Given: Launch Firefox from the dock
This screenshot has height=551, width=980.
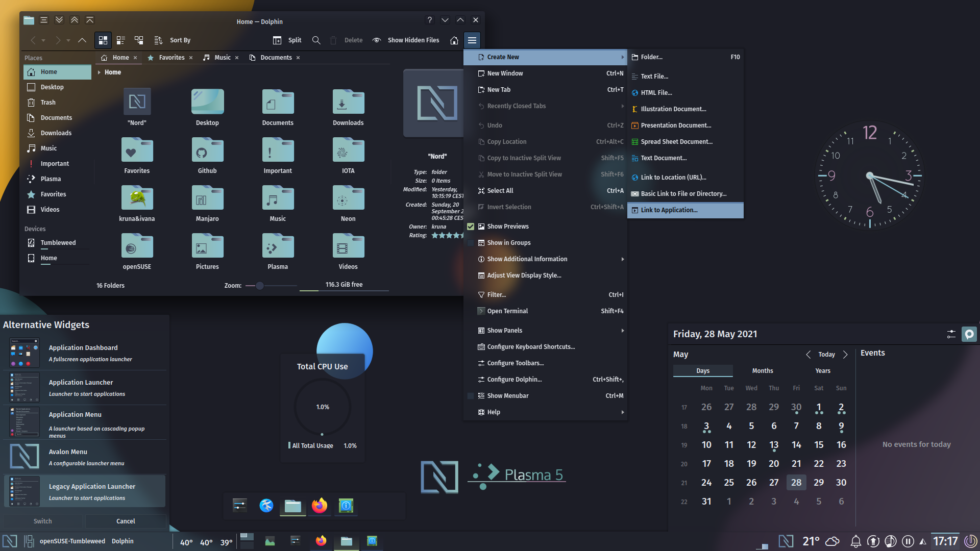Looking at the screenshot, I should tap(320, 506).
